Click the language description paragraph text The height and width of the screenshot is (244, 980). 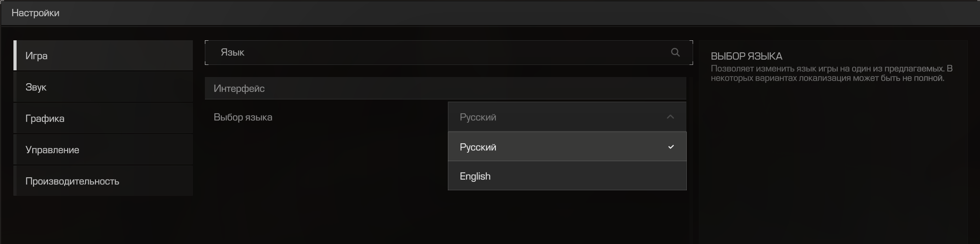(x=832, y=73)
